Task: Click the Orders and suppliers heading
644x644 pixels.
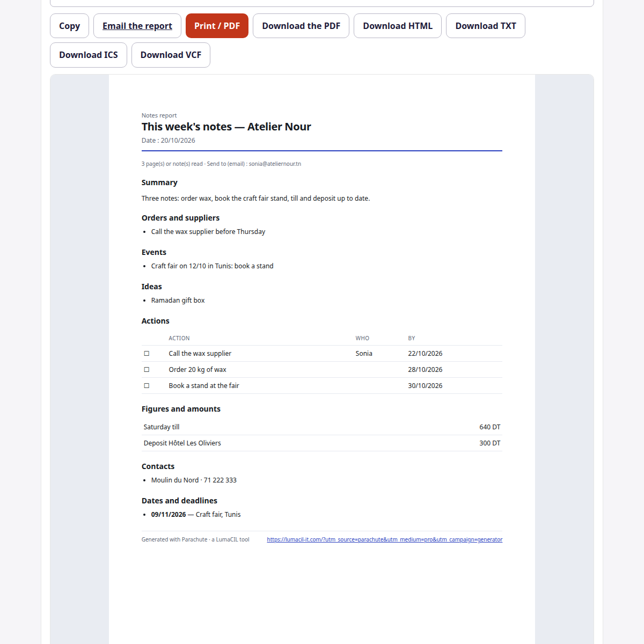Action: [x=180, y=218]
